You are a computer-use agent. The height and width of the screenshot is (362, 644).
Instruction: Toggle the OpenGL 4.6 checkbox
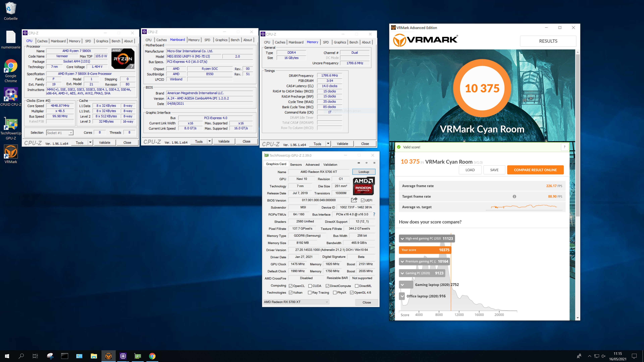352,293
